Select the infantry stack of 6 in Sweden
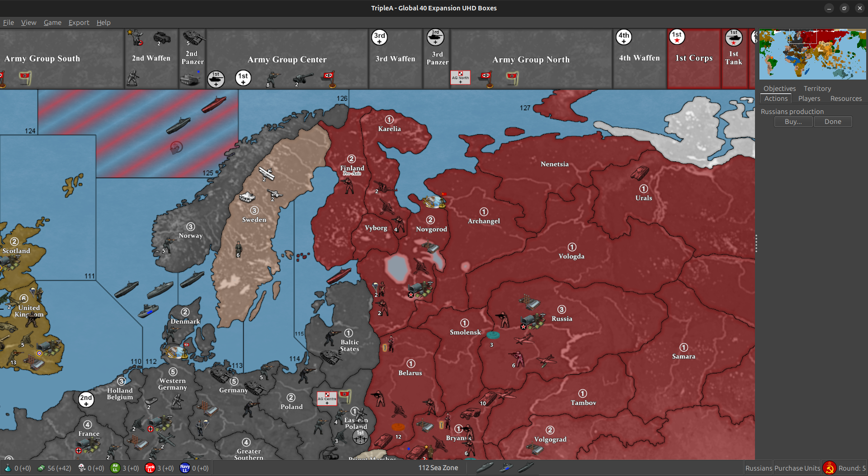868x476 pixels. [238, 248]
